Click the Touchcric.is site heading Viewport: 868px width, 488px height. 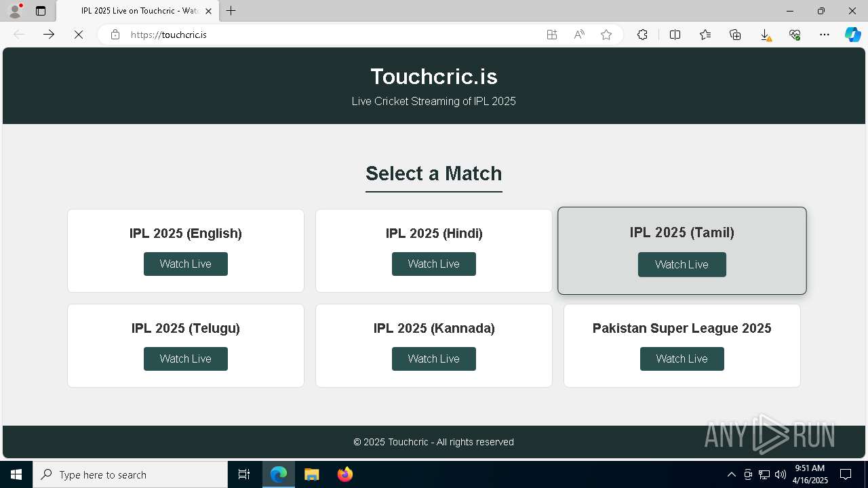(x=434, y=77)
